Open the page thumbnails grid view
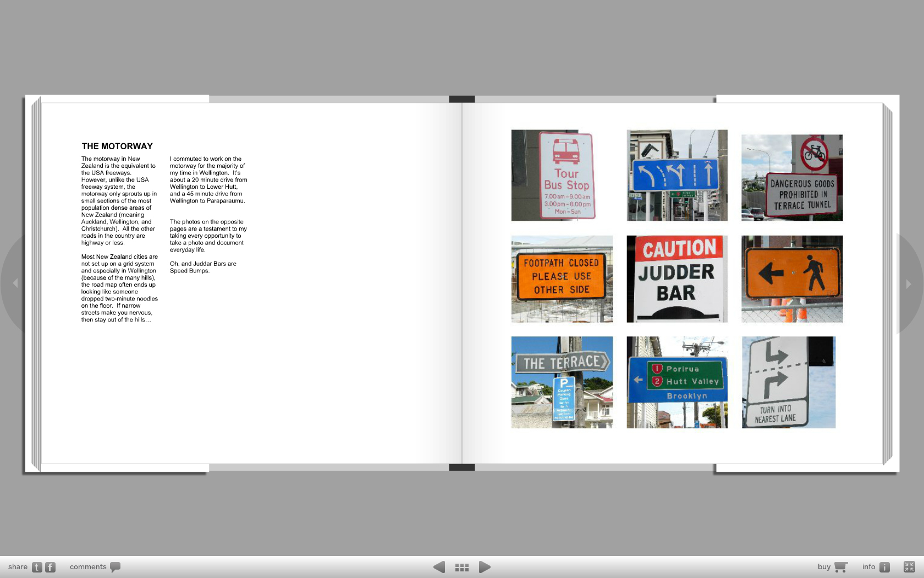Viewport: 924px width, 578px height. pyautogui.click(x=462, y=567)
